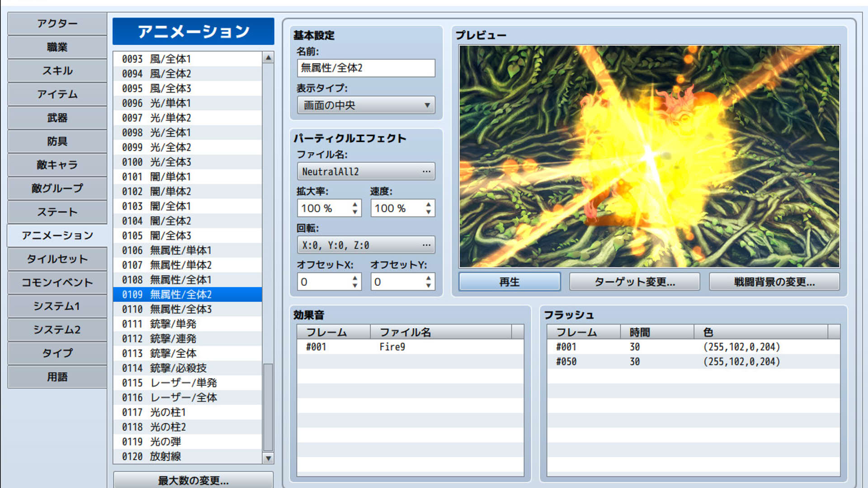Select animation 0106 無属性/単体1
Image resolution: width=868 pixels, height=488 pixels.
[188, 250]
